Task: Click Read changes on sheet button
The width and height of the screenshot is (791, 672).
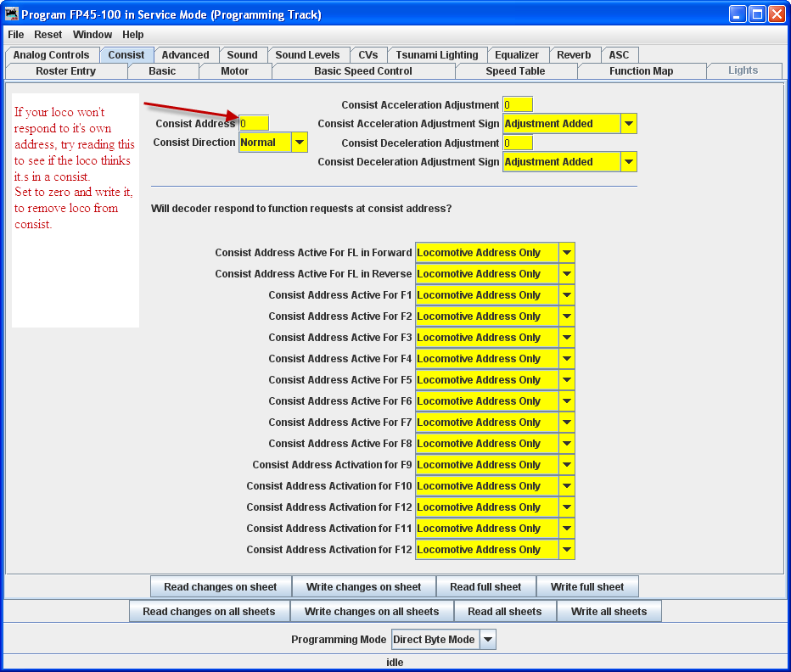Action: point(221,587)
